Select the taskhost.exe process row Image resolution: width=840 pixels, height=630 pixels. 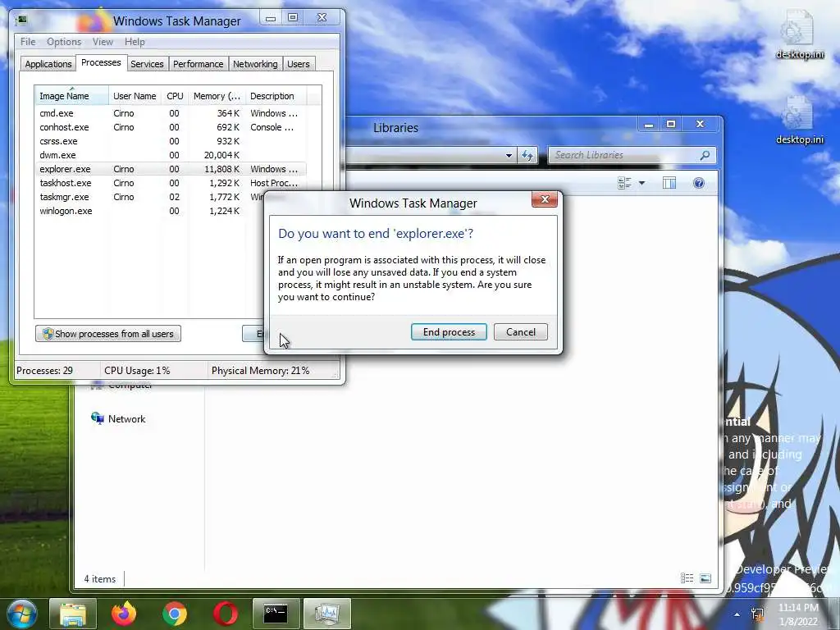point(171,183)
